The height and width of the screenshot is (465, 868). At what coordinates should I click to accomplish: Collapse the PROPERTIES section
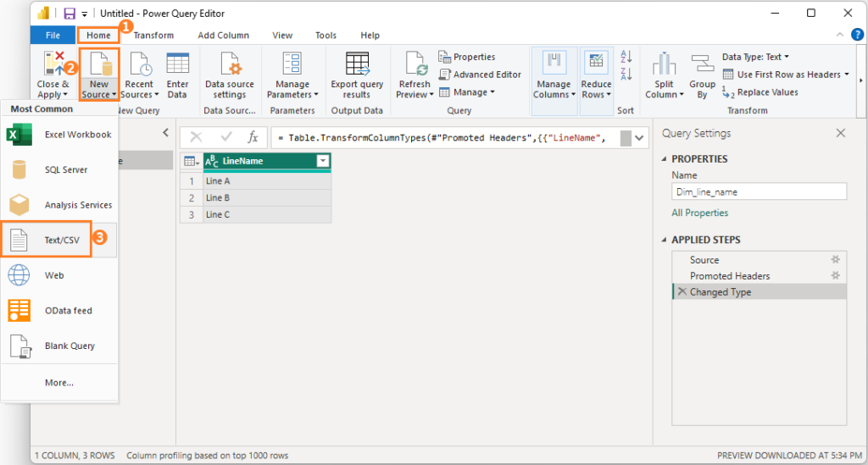click(x=665, y=159)
